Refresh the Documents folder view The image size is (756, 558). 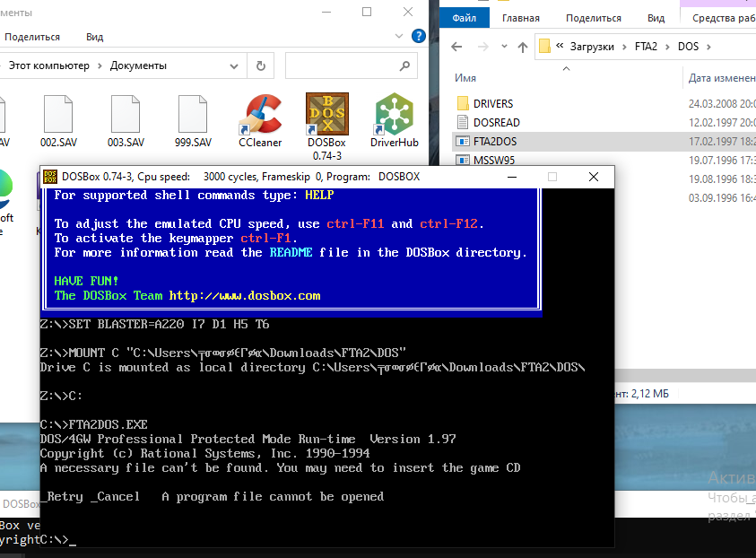tap(260, 65)
